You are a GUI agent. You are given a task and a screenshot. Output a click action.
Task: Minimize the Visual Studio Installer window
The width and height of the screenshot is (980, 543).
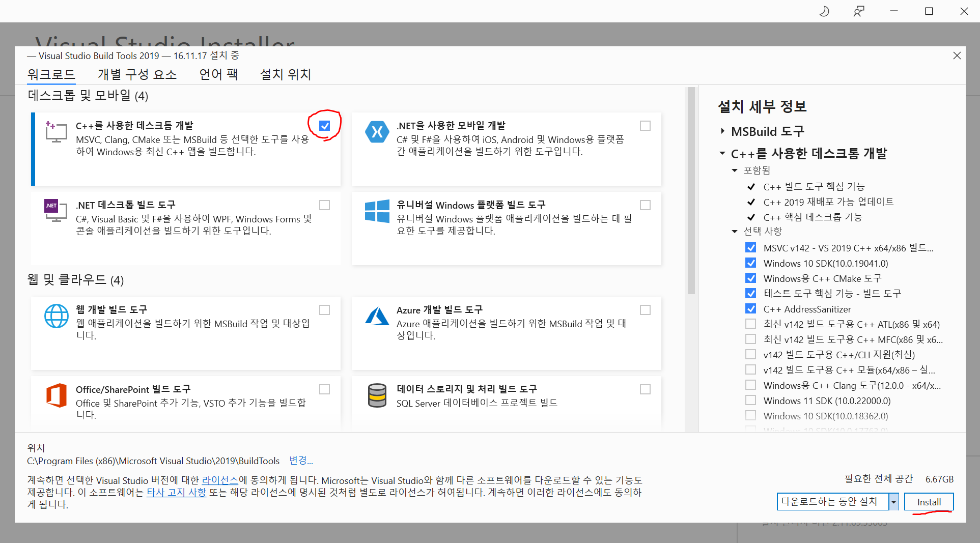pyautogui.click(x=894, y=11)
